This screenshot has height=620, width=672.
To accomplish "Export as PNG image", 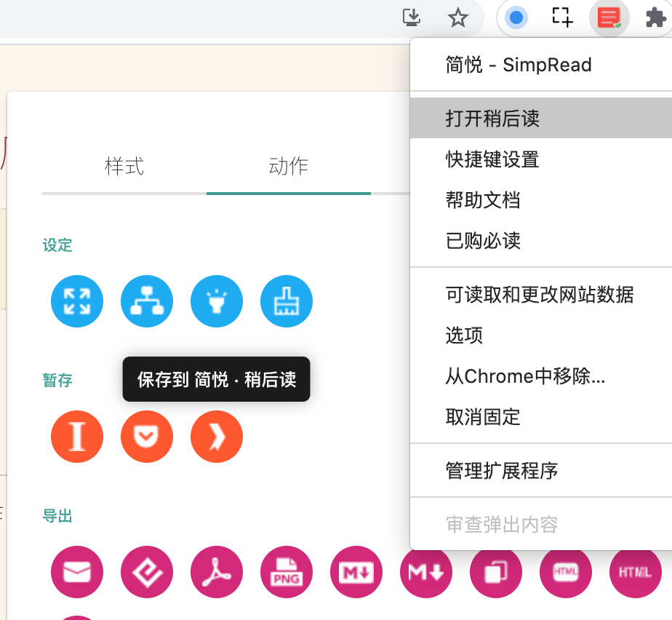I will click(x=287, y=572).
